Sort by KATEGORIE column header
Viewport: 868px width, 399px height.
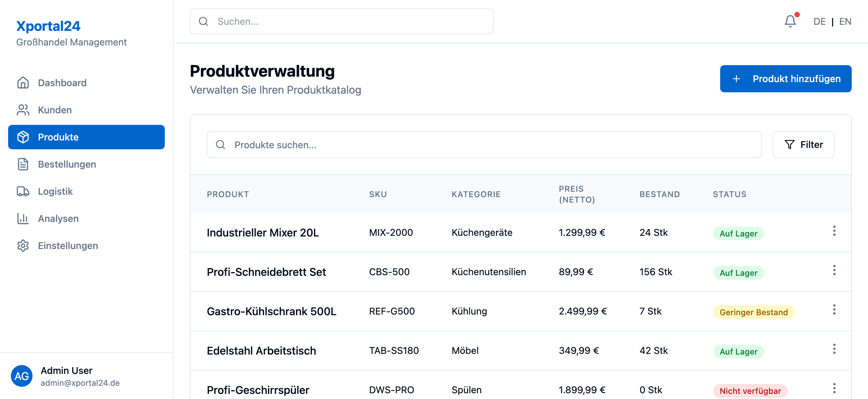pos(476,194)
